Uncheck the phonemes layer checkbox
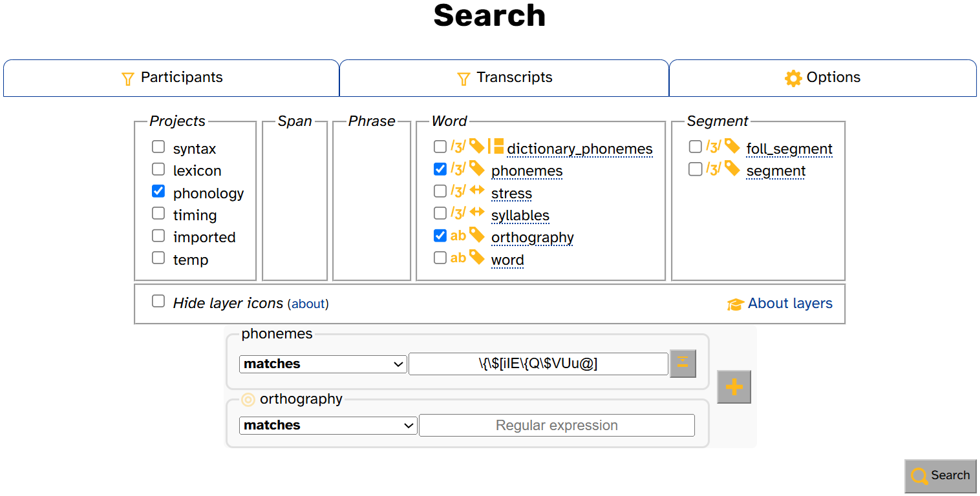 click(x=440, y=169)
